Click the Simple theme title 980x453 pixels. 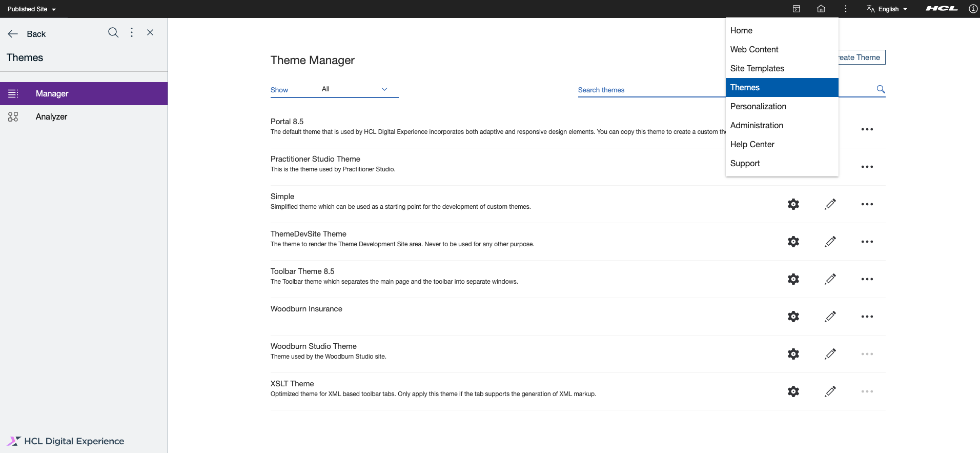(x=282, y=196)
